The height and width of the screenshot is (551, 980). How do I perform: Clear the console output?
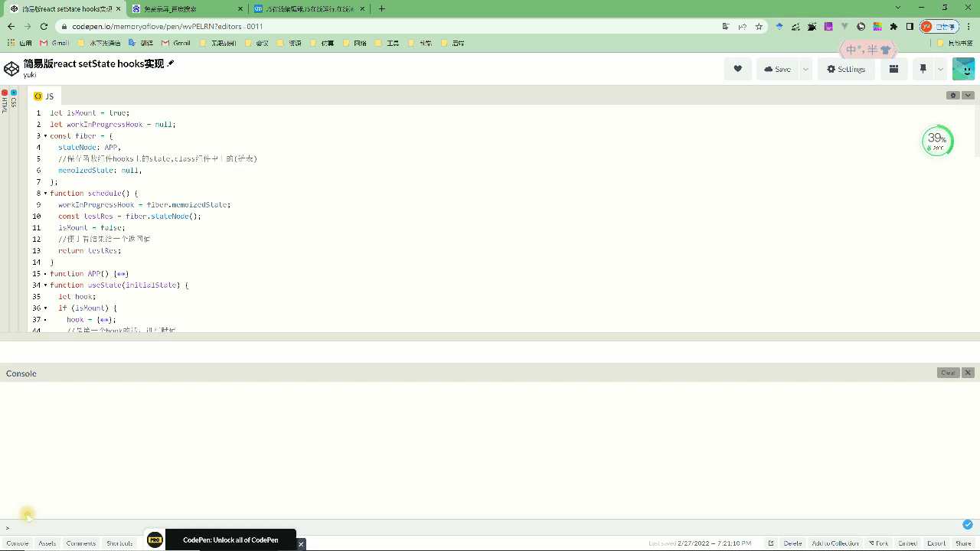[948, 373]
